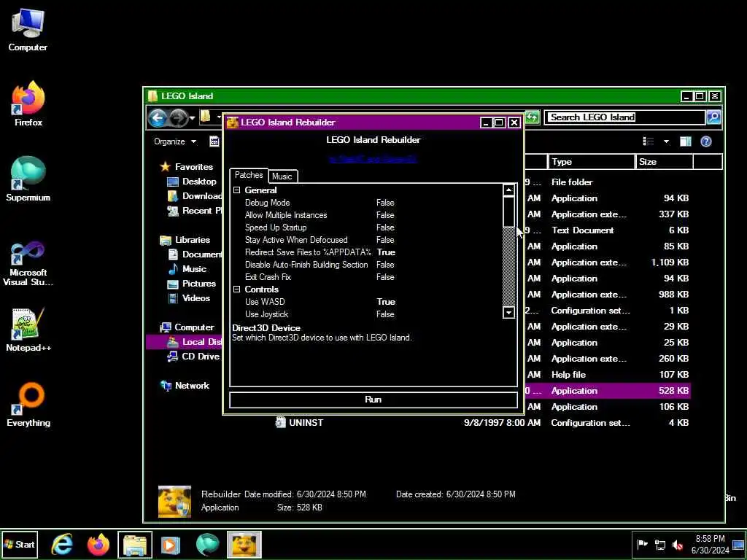Viewport: 747px width, 560px height.
Task: Go back in LEGO Island explorer window
Action: (158, 117)
